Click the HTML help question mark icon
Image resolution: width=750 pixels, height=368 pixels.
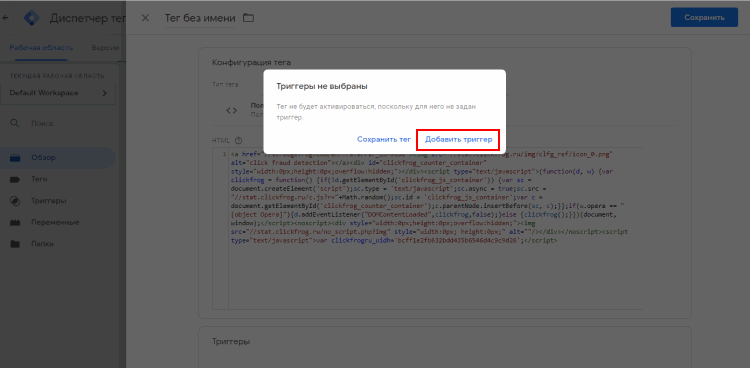pos(238,141)
